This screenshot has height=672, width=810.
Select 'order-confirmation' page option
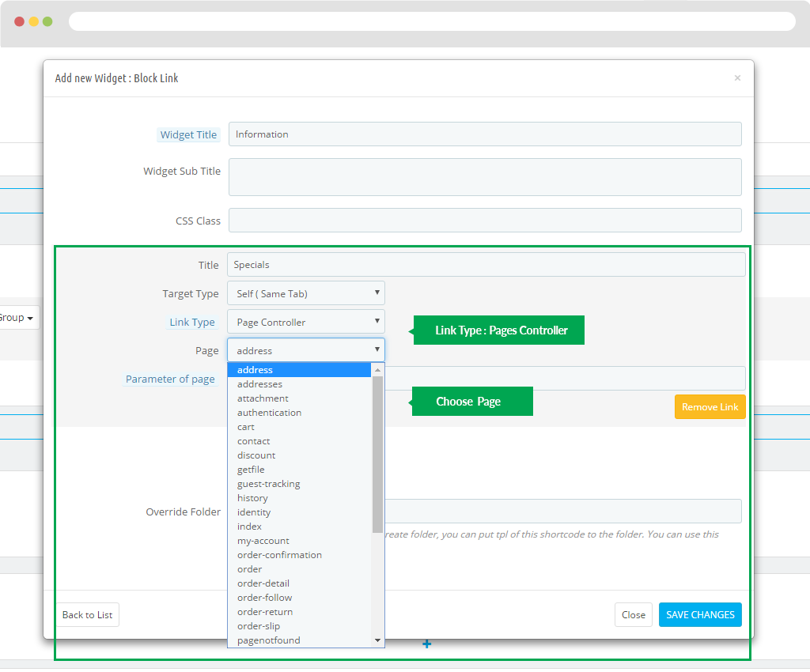tap(279, 555)
